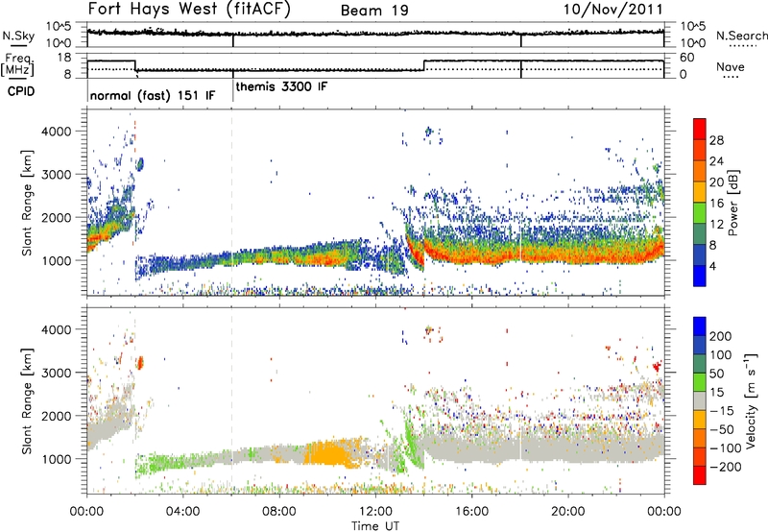Click the 'N.Search' legend label
Viewport: 768px width, 532px height.
[x=742, y=36]
